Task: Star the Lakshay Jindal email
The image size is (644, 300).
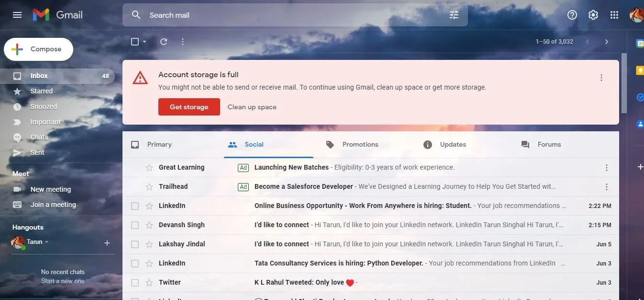Action: pos(149,244)
